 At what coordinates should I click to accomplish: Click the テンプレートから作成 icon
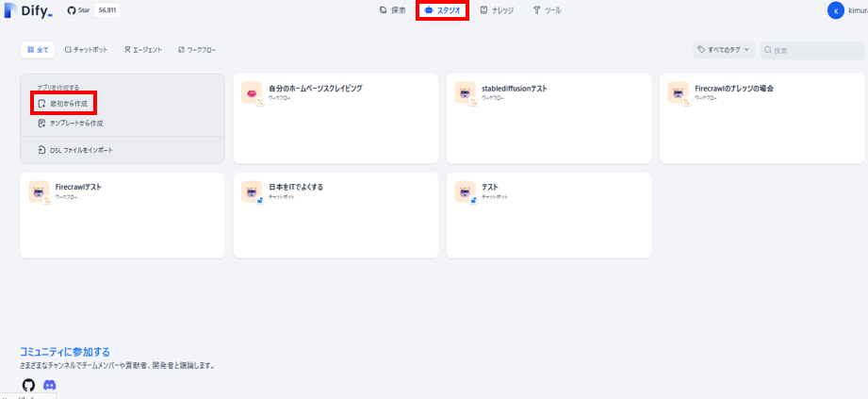[x=41, y=124]
